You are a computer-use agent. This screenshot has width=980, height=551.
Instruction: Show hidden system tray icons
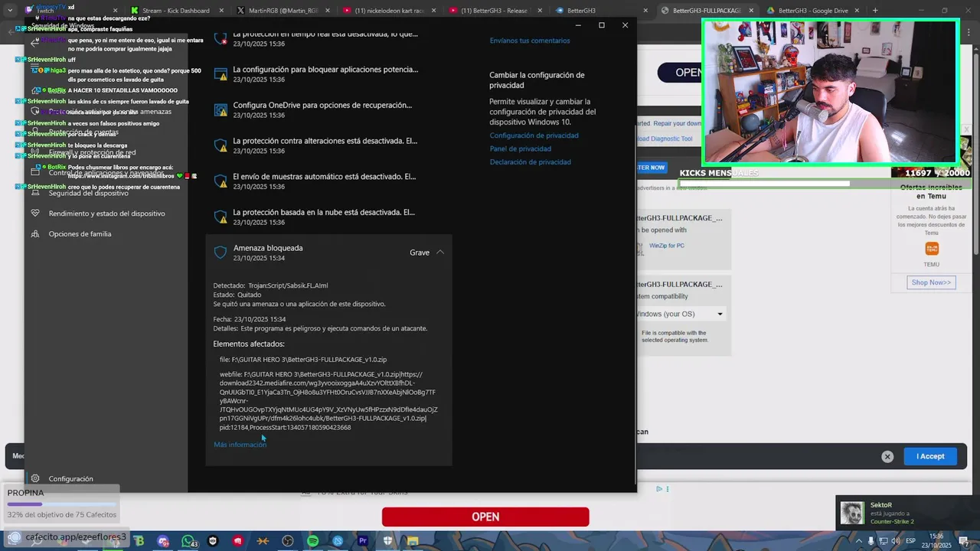859,541
